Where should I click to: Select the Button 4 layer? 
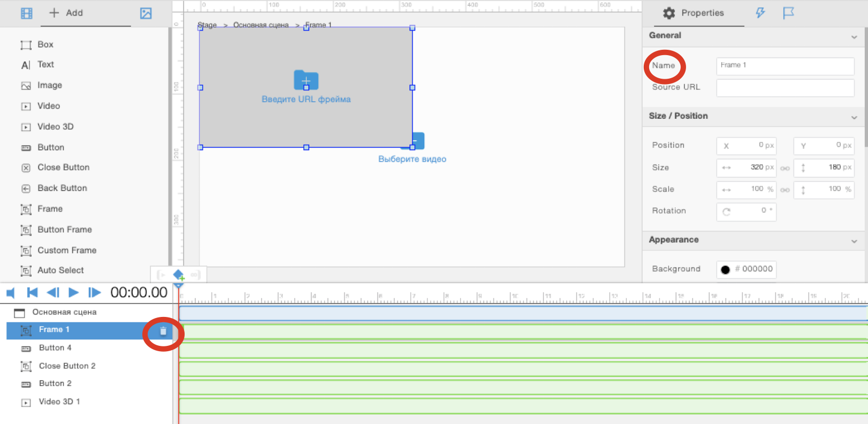pos(89,348)
